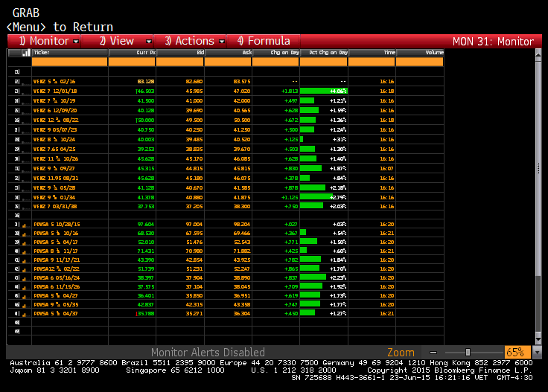Click the scrollbar up arrow
The height and width of the screenshot is (392, 548).
pos(538,54)
